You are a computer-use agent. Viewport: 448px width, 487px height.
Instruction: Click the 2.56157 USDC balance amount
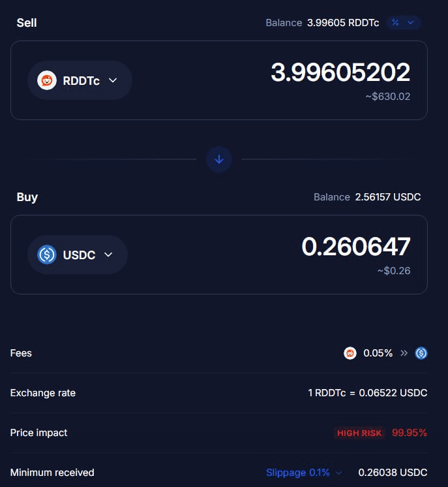coord(388,197)
